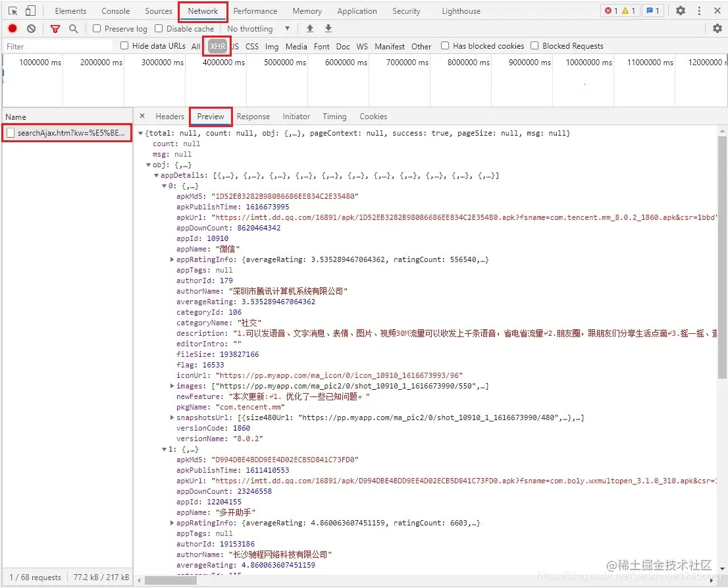This screenshot has height=588, width=728.
Task: Click the horizontal scrollbar thumb at bottom
Action: (x=170, y=580)
